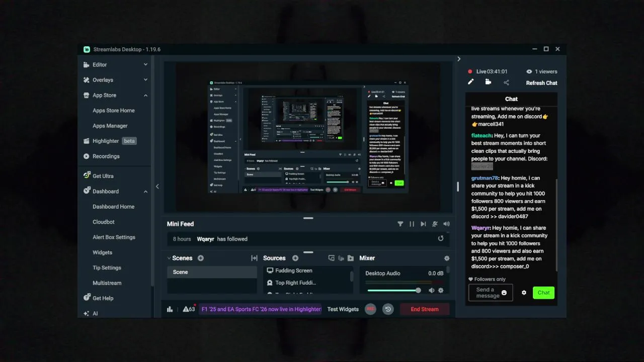Viewport: 644px width, 362px height.
Task: Open chat settings gear icon
Action: click(x=524, y=293)
